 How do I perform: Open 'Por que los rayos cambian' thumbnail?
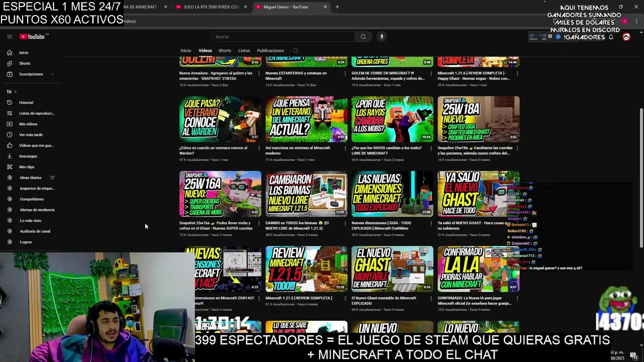tap(392, 119)
